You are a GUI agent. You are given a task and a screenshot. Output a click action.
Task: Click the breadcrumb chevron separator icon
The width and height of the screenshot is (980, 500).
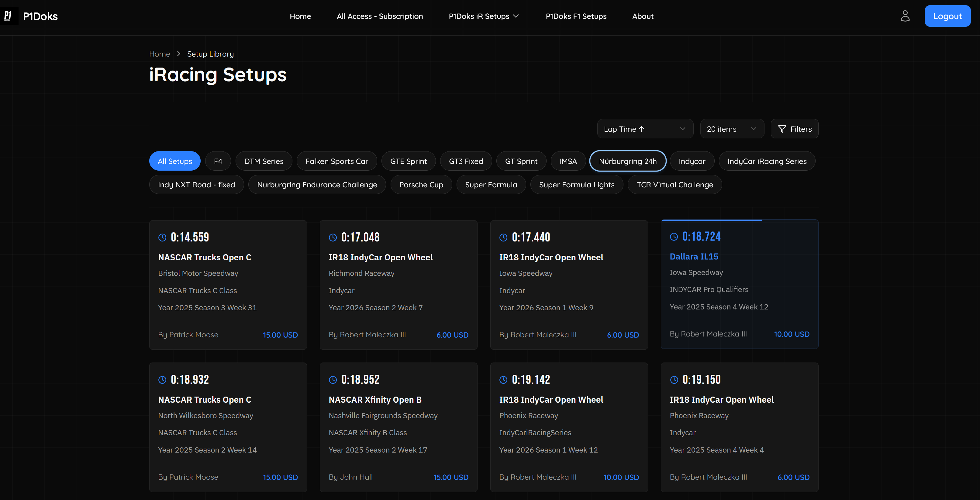coord(178,54)
